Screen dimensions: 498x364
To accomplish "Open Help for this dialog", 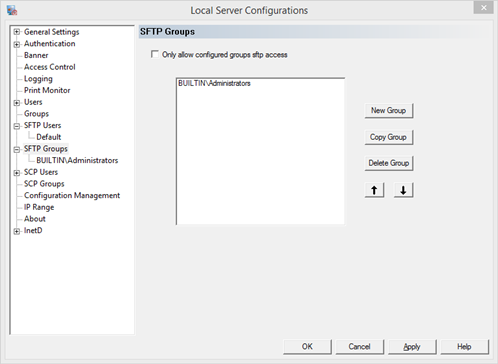I will point(464,347).
